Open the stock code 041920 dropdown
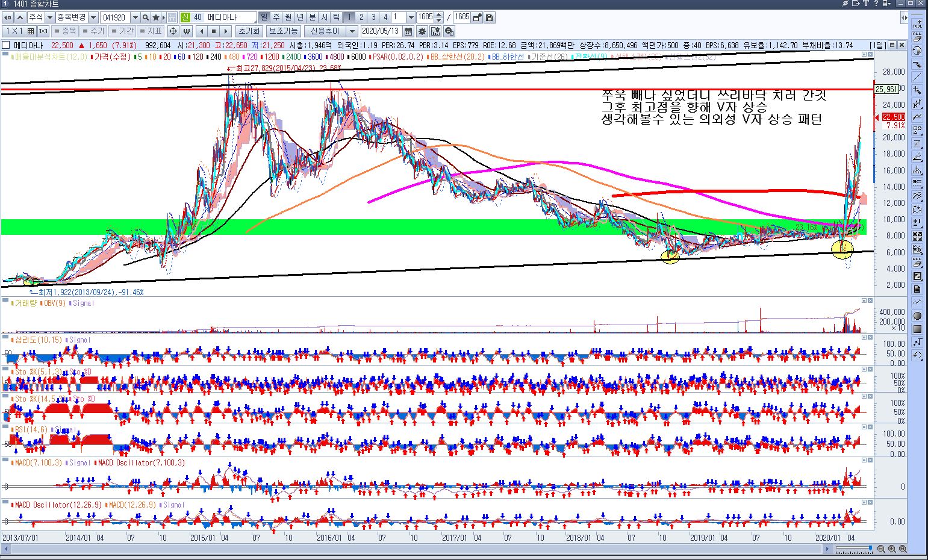Viewport: 928px width, 560px height. pos(135,17)
